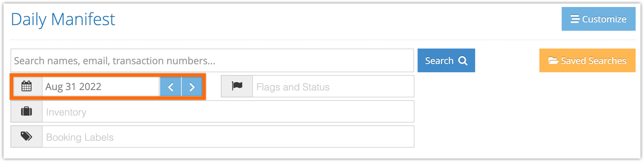The image size is (644, 162).
Task: Click the folder icon in Saved Searches
Action: click(553, 60)
